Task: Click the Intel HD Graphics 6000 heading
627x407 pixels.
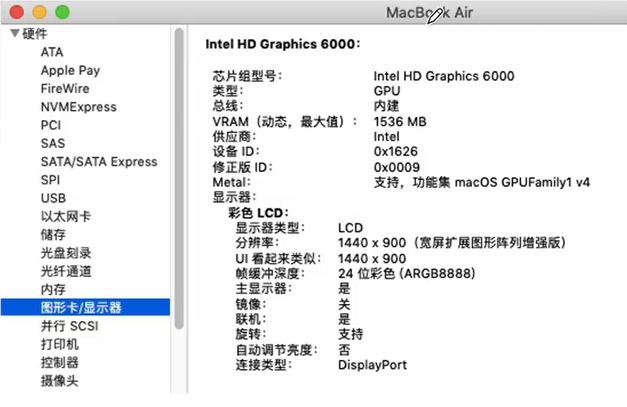Action: [x=283, y=44]
